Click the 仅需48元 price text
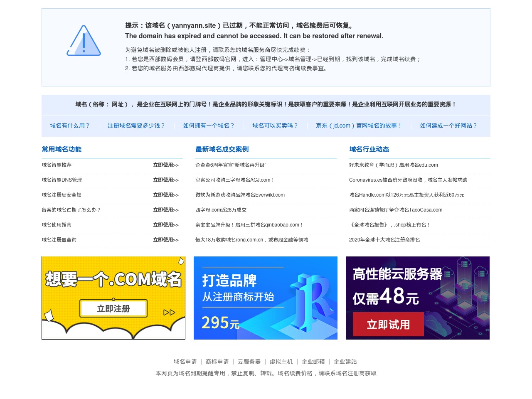The image size is (532, 399). 386,297
